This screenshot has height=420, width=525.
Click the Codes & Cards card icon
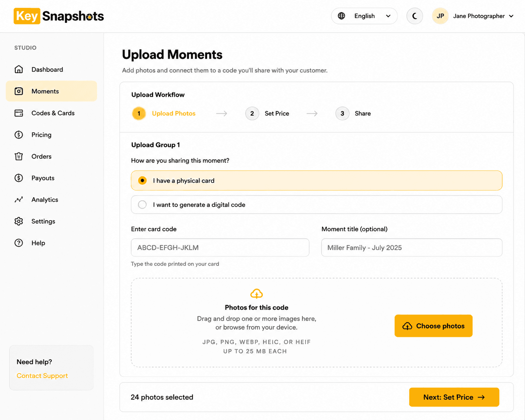[19, 113]
